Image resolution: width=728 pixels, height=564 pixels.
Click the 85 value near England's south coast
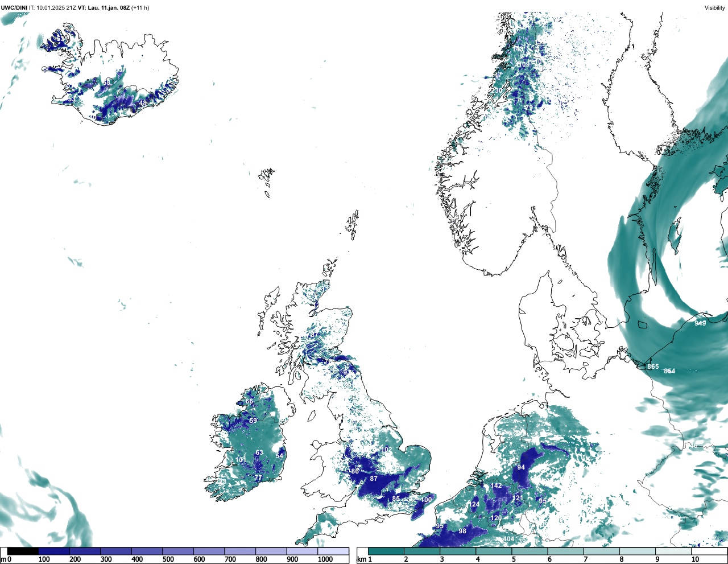pos(396,499)
